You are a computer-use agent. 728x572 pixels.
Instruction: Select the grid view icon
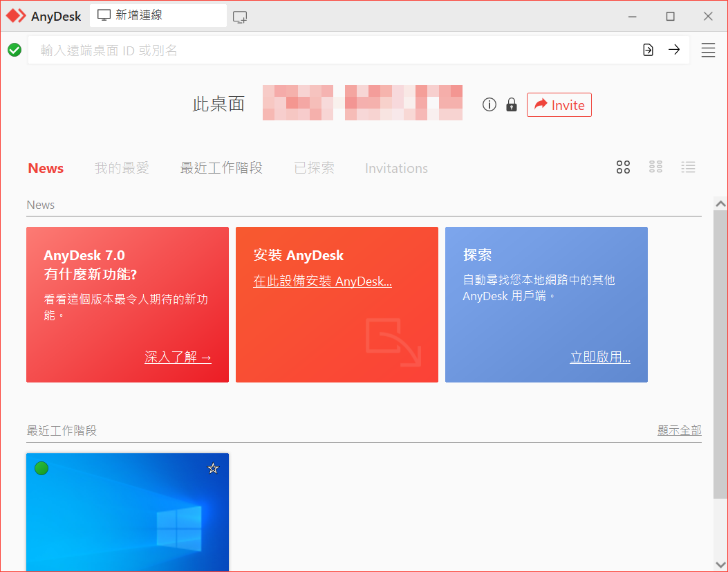pyautogui.click(x=623, y=167)
